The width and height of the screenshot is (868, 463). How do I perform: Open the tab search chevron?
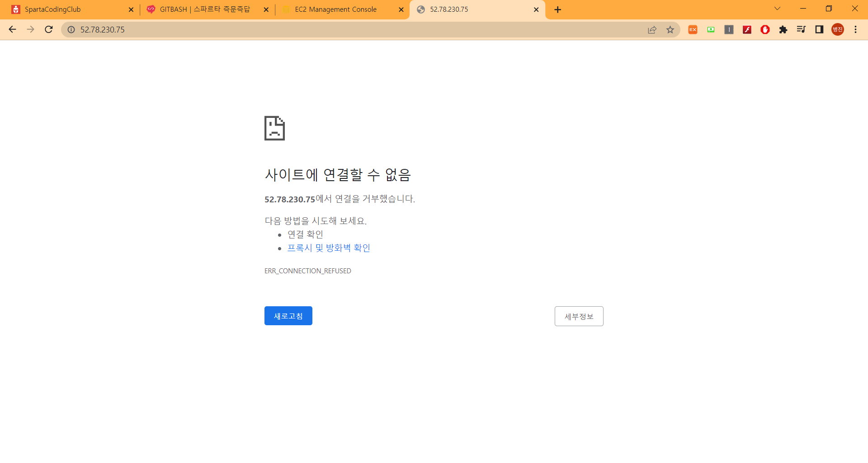coord(778,9)
